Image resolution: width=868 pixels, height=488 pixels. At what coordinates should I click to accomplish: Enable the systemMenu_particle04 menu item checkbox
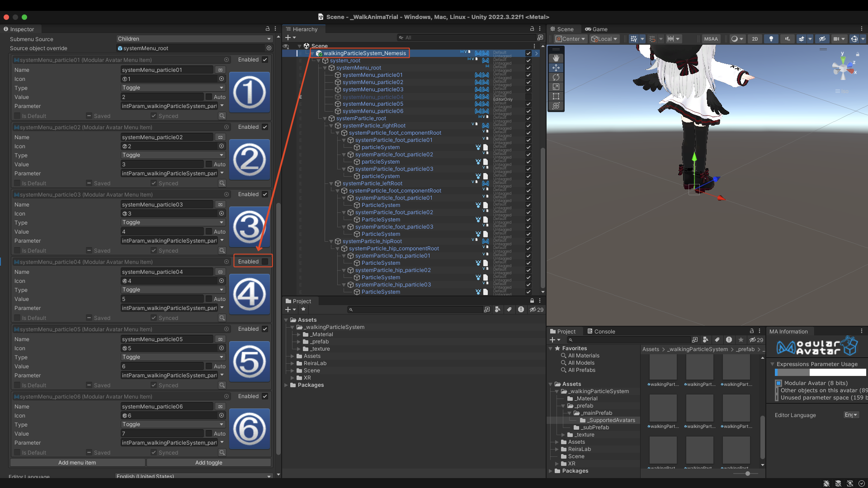(x=265, y=262)
